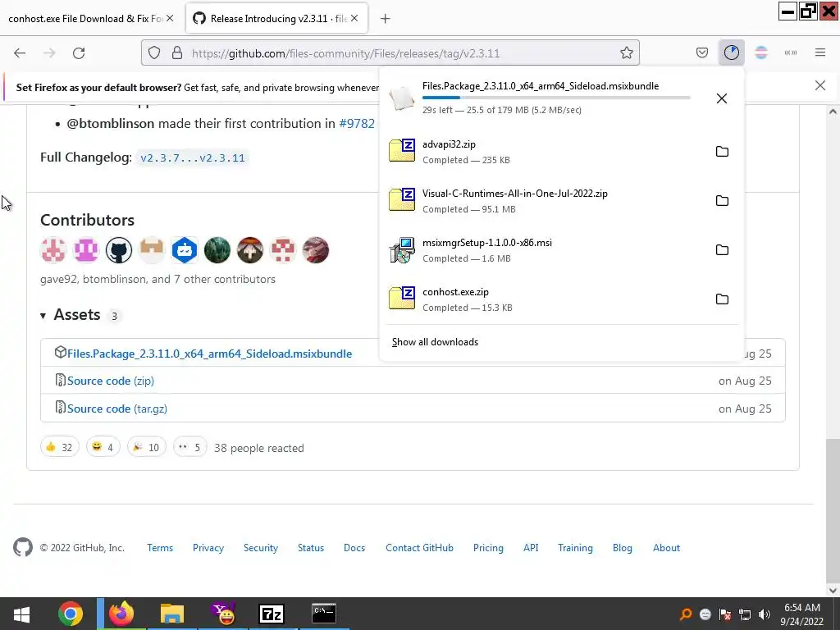Launch Google Chrome from the taskbar
Image resolution: width=840 pixels, height=630 pixels.
coord(71,614)
